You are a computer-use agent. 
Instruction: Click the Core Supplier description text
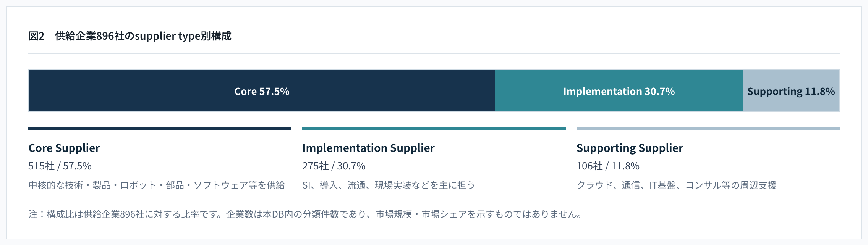pos(157,185)
